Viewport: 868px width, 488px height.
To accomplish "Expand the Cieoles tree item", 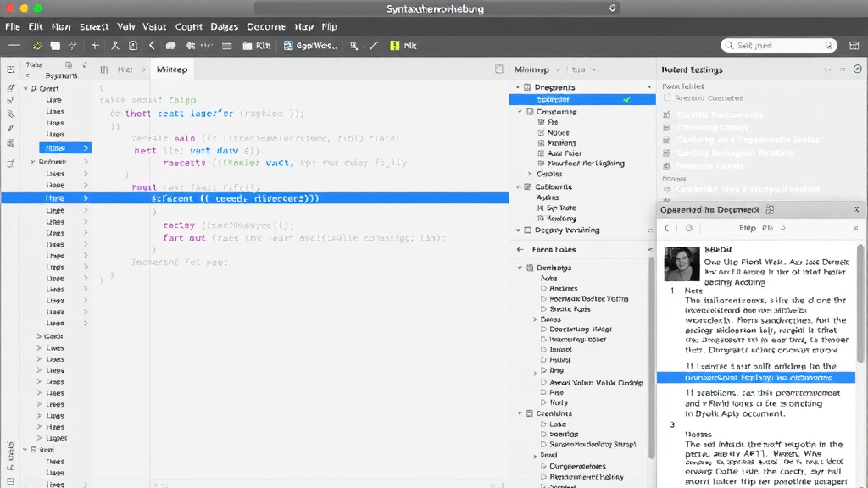I will (x=528, y=174).
